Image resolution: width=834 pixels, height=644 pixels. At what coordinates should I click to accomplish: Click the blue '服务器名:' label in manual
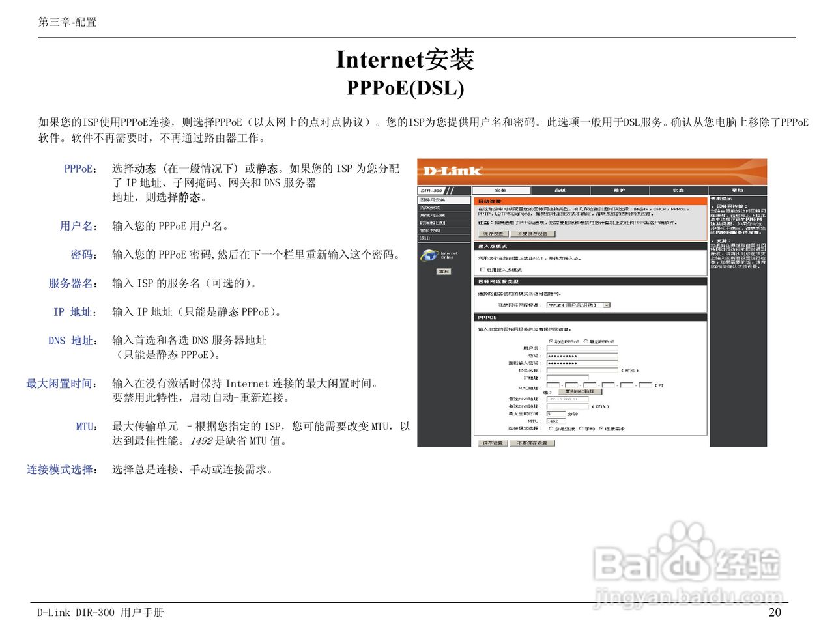click(x=73, y=283)
